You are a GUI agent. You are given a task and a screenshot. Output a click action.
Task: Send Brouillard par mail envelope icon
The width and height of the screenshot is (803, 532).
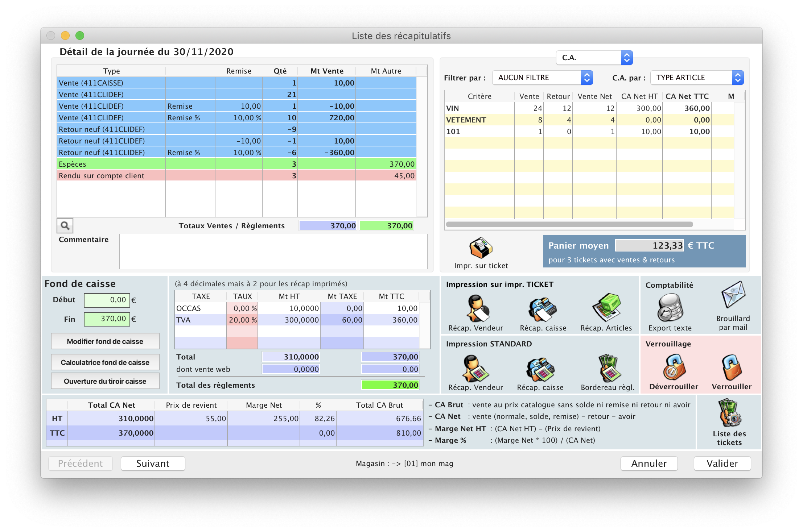click(x=733, y=295)
